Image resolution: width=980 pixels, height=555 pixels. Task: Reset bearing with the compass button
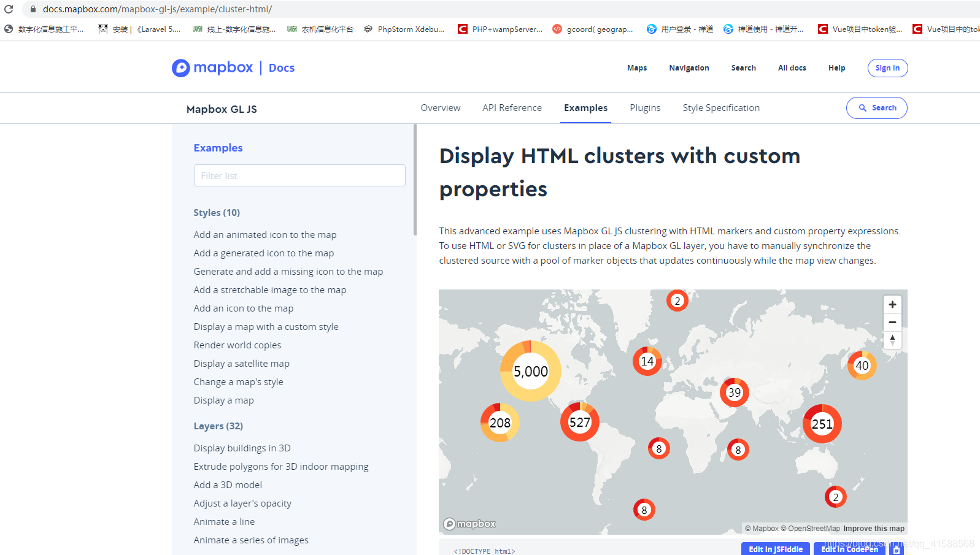click(x=892, y=340)
